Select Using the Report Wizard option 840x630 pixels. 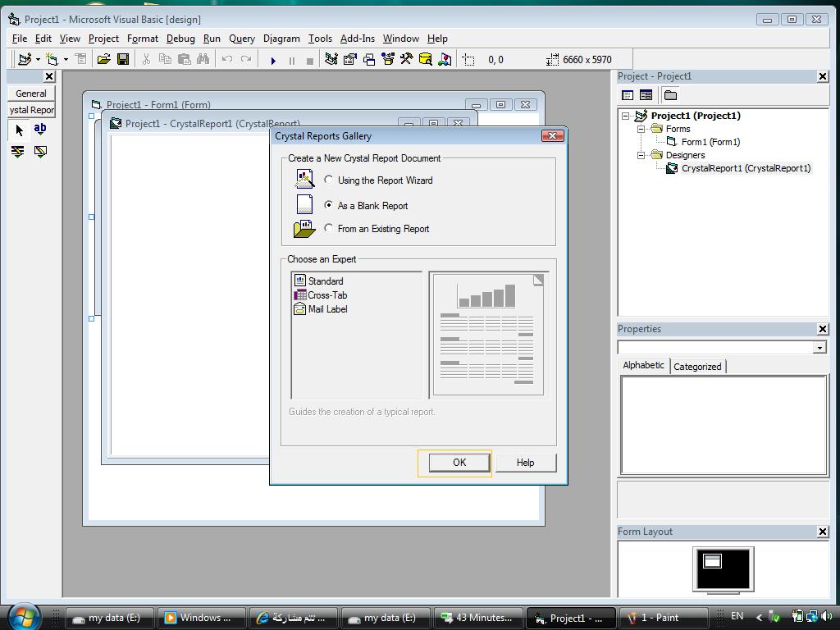(328, 180)
